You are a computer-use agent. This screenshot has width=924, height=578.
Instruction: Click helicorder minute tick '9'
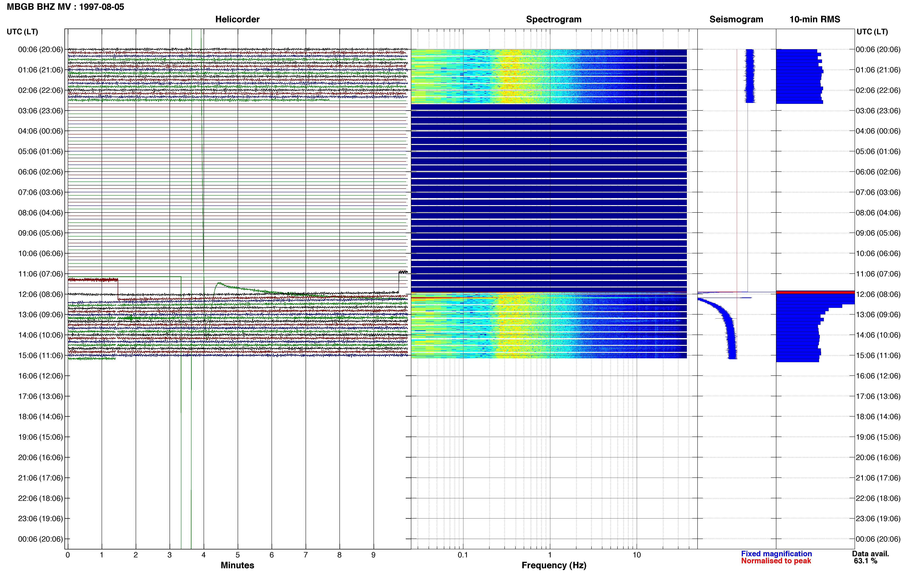pos(373,555)
